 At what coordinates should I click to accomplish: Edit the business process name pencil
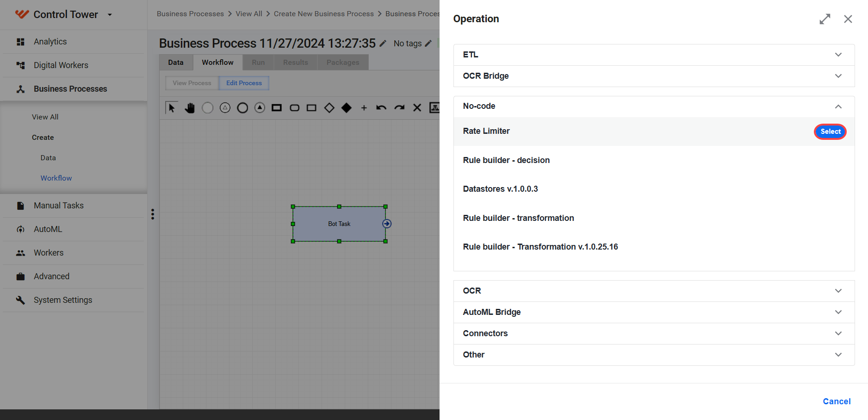(383, 44)
